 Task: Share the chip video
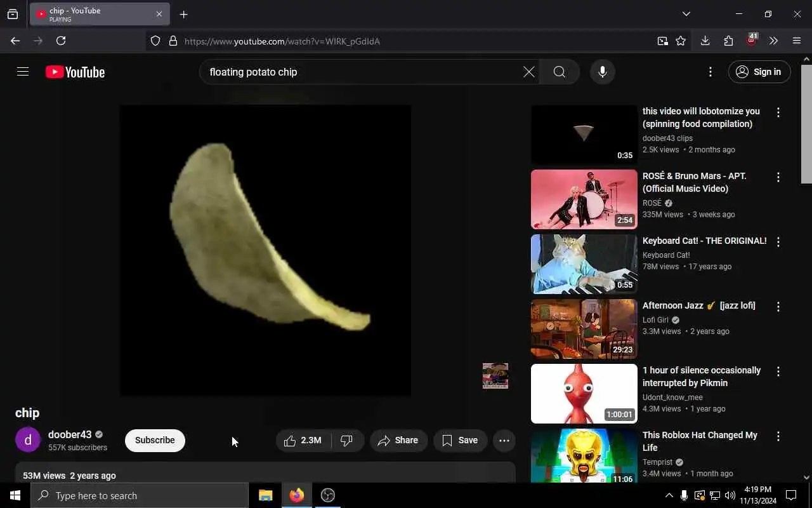pyautogui.click(x=398, y=440)
